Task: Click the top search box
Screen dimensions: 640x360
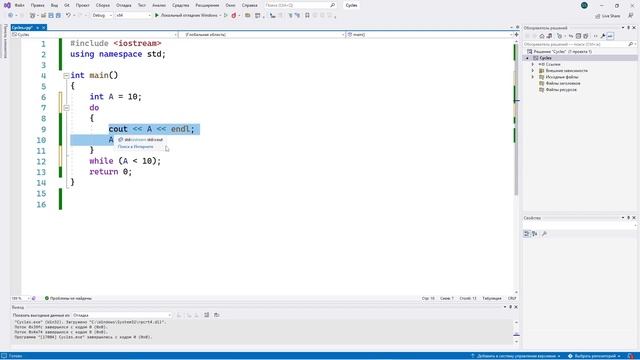Action: coord(300,5)
